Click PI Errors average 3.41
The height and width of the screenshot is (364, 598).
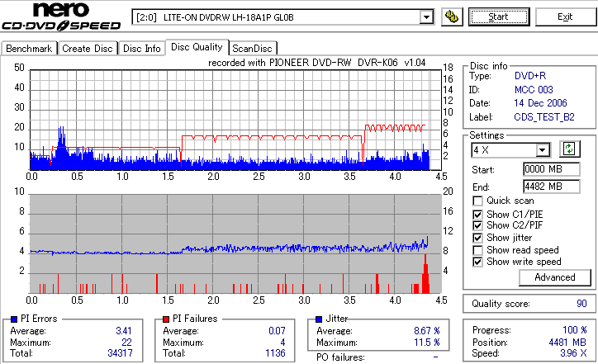[x=124, y=331]
